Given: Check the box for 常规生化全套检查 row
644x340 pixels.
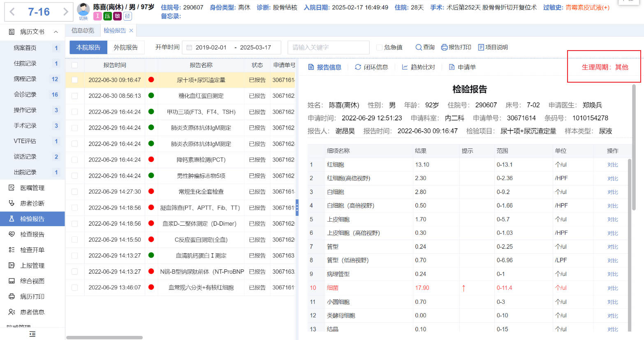Looking at the screenshot, I should [x=74, y=192].
